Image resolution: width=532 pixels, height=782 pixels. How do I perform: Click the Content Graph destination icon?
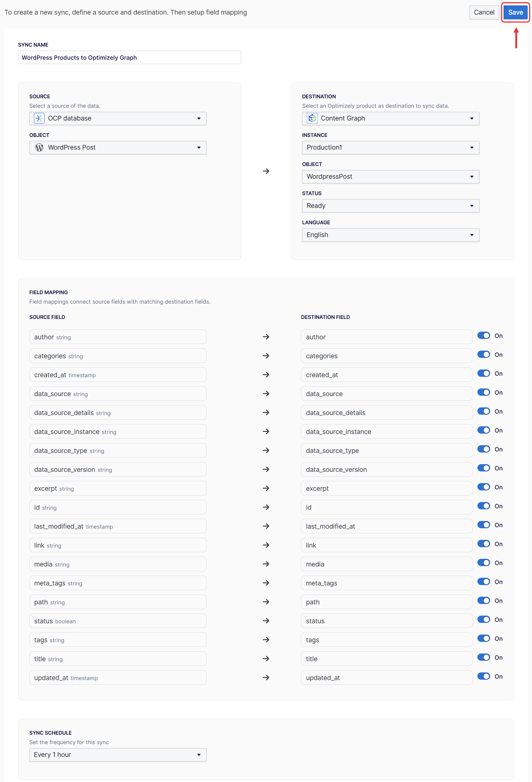click(312, 118)
